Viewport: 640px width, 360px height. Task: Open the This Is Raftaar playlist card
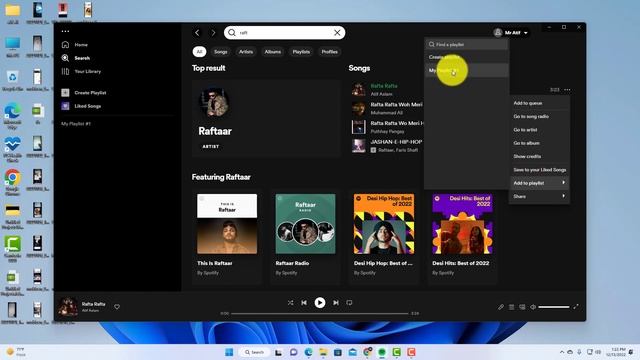click(227, 237)
